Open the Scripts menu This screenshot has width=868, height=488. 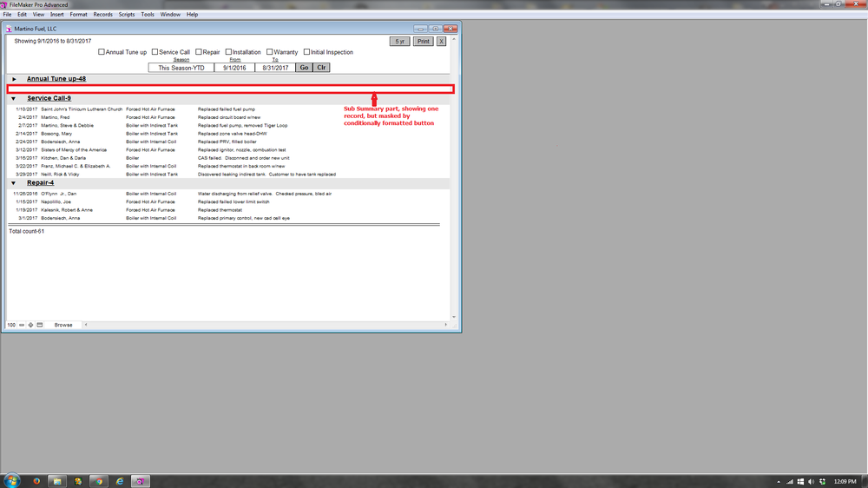(127, 15)
